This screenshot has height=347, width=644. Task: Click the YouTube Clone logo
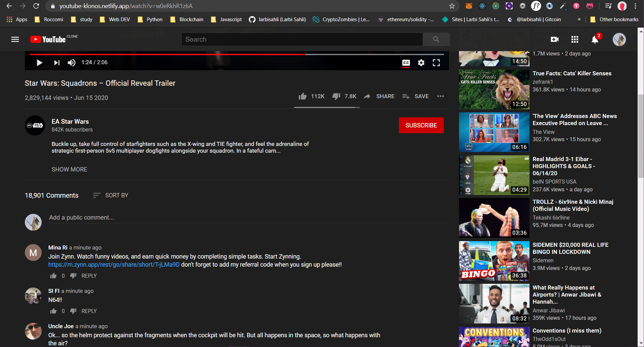coord(54,39)
